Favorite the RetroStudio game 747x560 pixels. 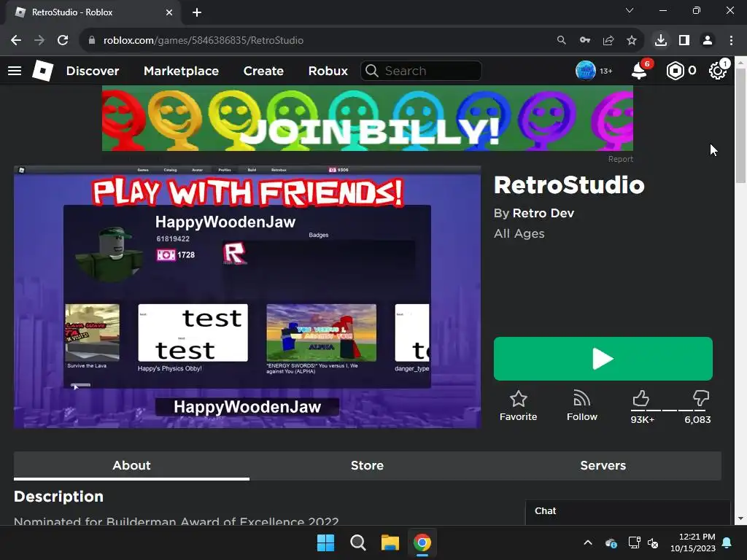click(519, 405)
